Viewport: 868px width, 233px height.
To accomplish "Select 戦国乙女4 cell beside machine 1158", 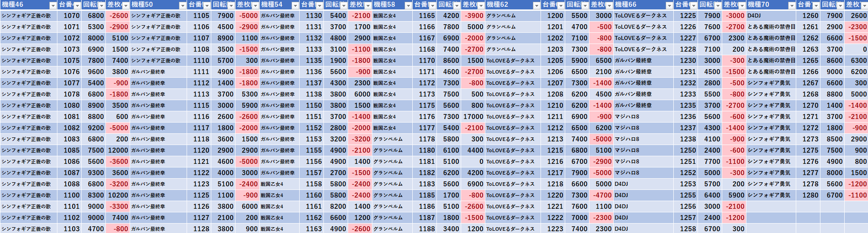I will coord(279,184).
